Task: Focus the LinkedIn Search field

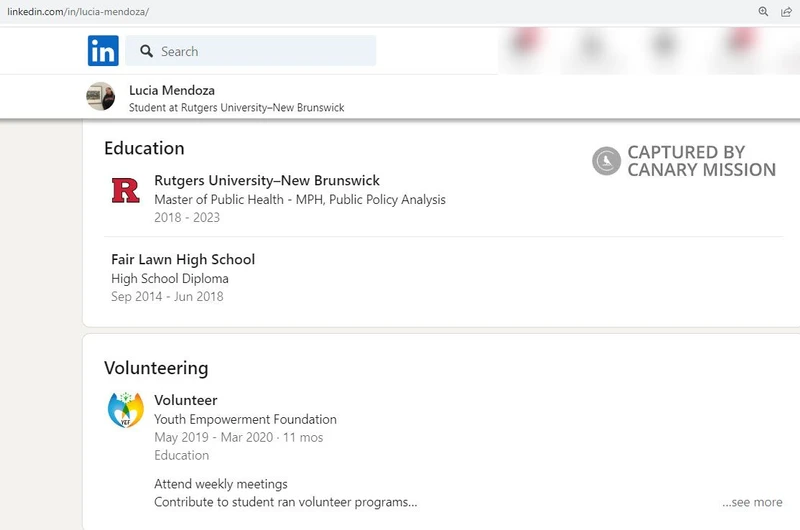Action: [x=251, y=51]
